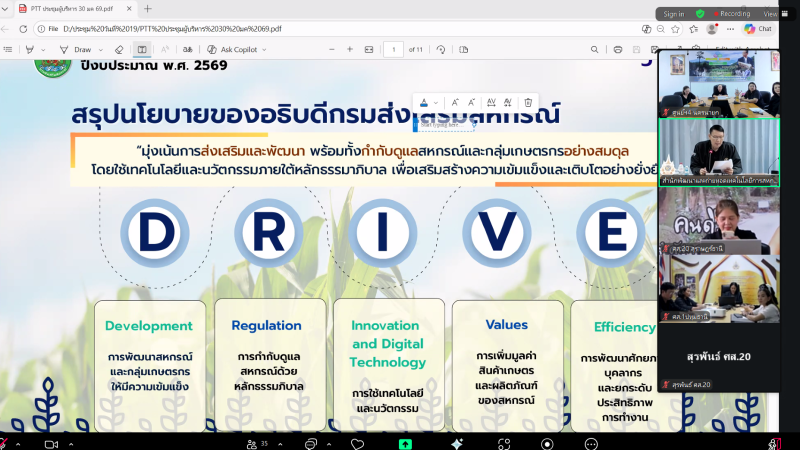Click the green share screen button
Screen dimensions: 800x450
[405, 443]
